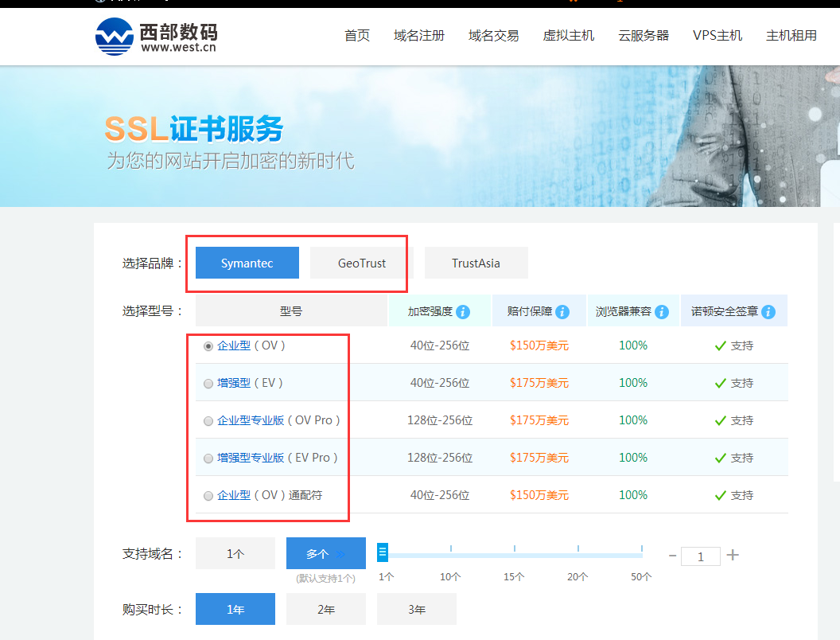Click info icon beside 诺顿安全签章 header
Image resolution: width=840 pixels, height=640 pixels.
click(768, 312)
